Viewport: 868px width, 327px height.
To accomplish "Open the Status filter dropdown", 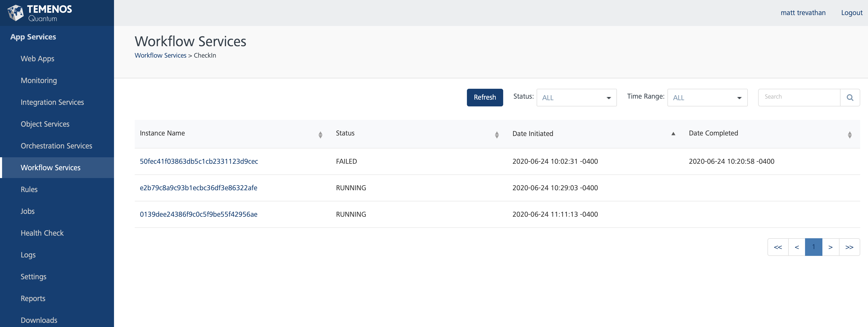I will [576, 98].
